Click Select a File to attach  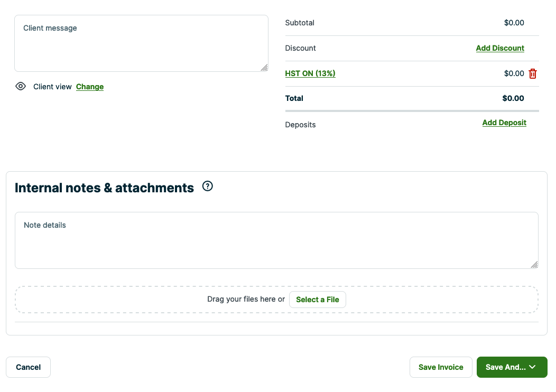tap(317, 299)
